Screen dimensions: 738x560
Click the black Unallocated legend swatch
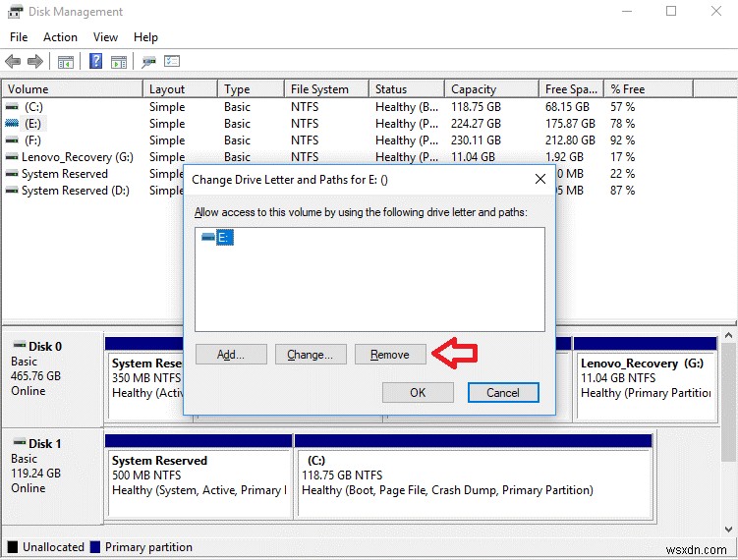pyautogui.click(x=13, y=547)
